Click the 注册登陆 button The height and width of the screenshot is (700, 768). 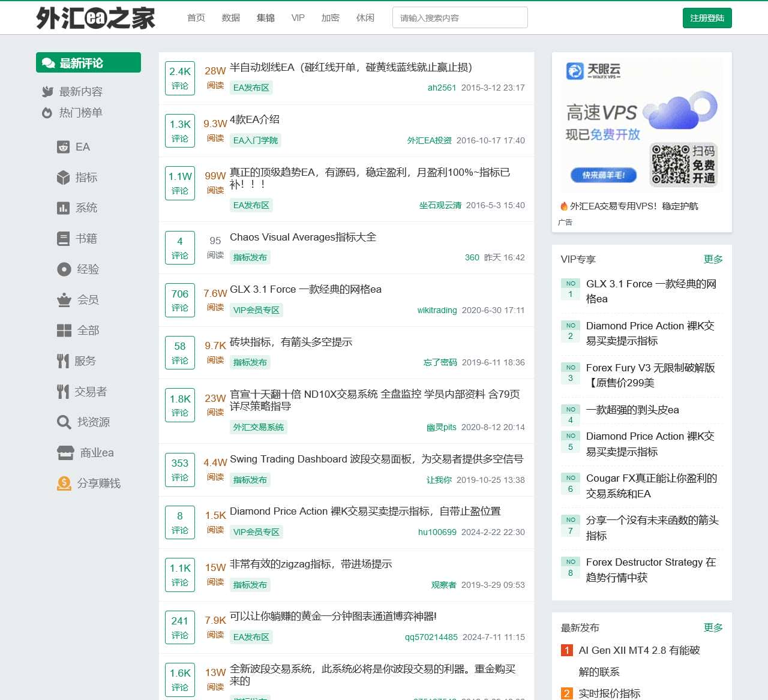(707, 18)
